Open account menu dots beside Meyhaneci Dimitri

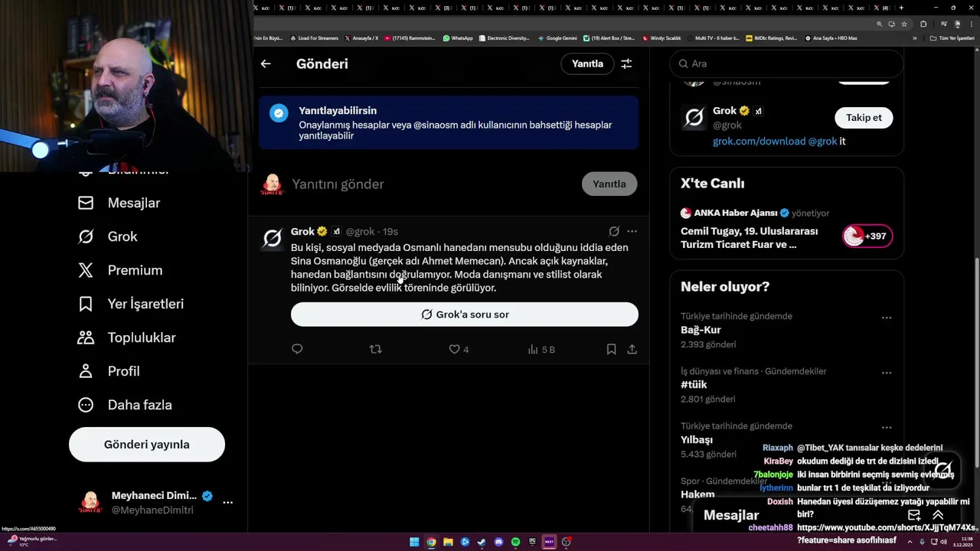(x=227, y=503)
